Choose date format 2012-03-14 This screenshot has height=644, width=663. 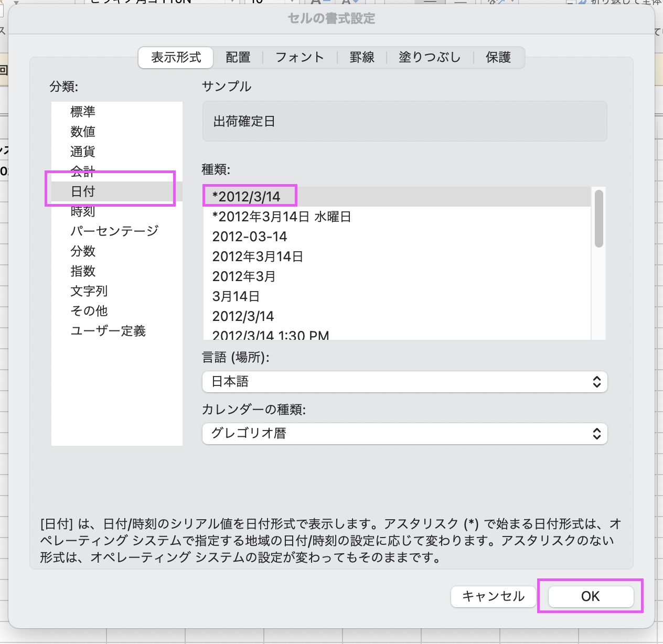250,237
